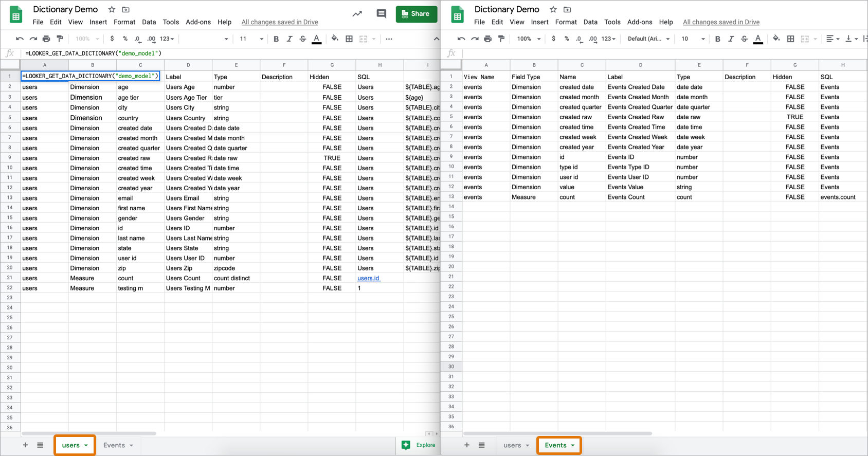Click merge cells icon in left window
The height and width of the screenshot is (456, 868).
(x=364, y=39)
